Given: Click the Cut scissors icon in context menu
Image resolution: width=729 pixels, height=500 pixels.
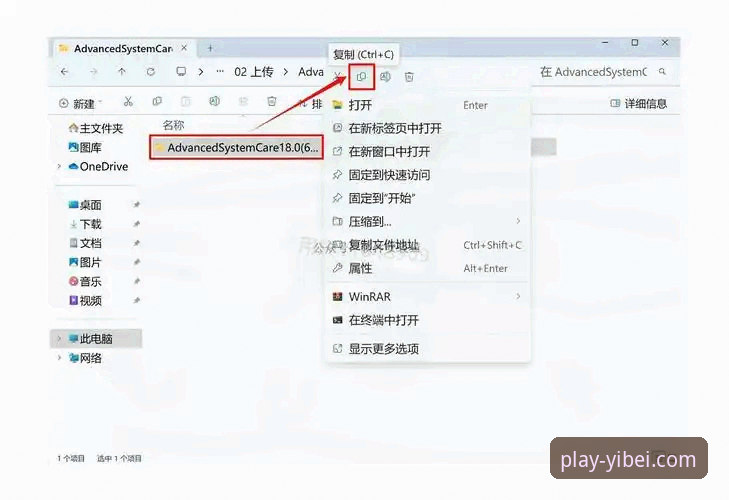Looking at the screenshot, I should point(338,76).
